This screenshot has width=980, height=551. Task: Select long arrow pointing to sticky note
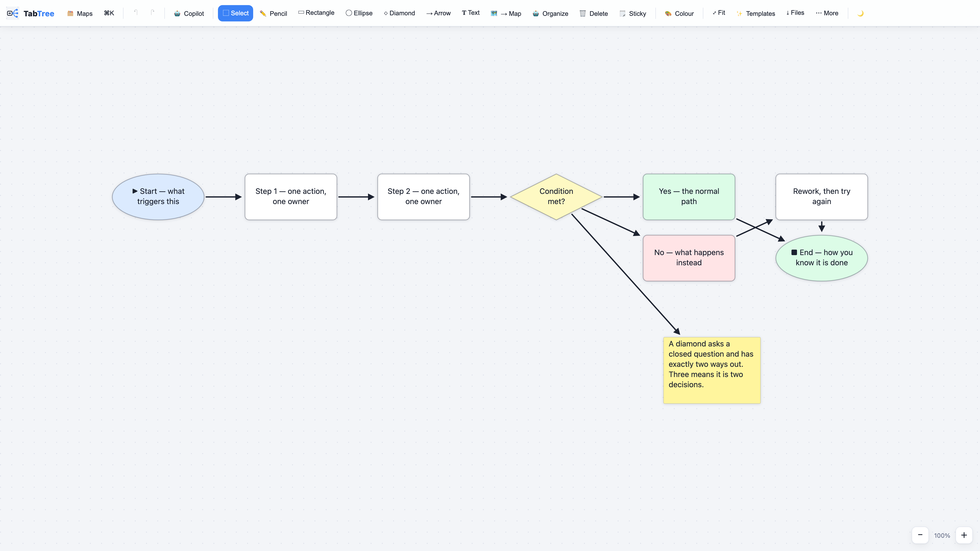(626, 274)
